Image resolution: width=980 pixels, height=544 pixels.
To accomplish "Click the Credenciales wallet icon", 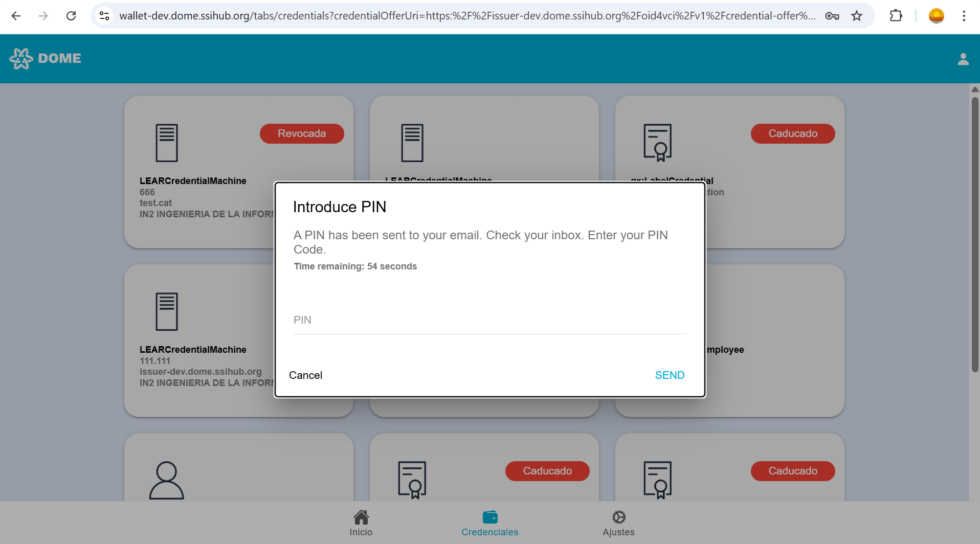I will coord(490,517).
